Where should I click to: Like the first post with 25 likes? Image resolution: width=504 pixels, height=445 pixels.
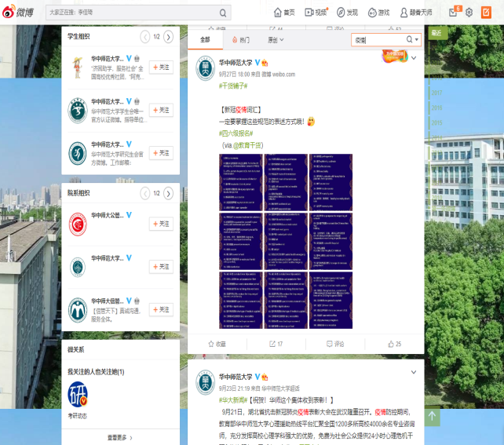394,344
